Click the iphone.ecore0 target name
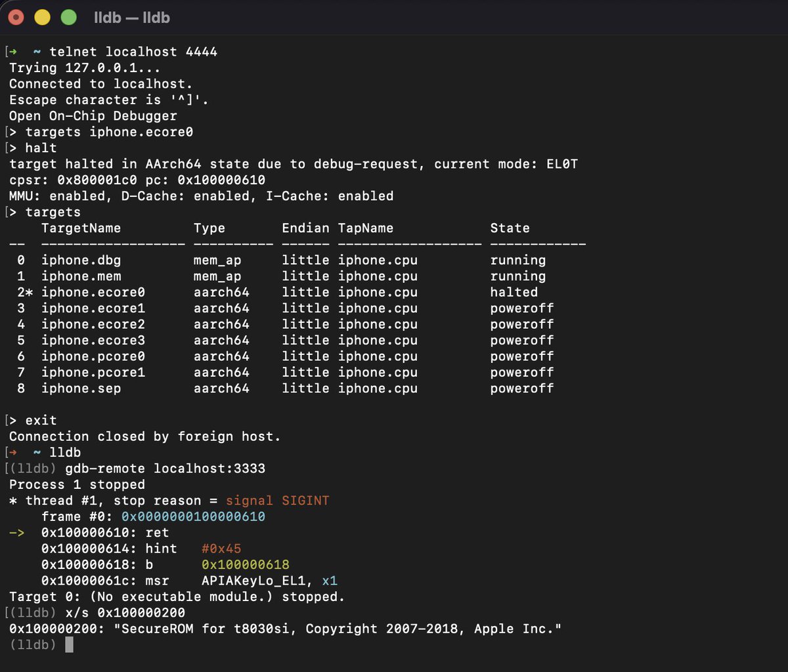 (93, 293)
